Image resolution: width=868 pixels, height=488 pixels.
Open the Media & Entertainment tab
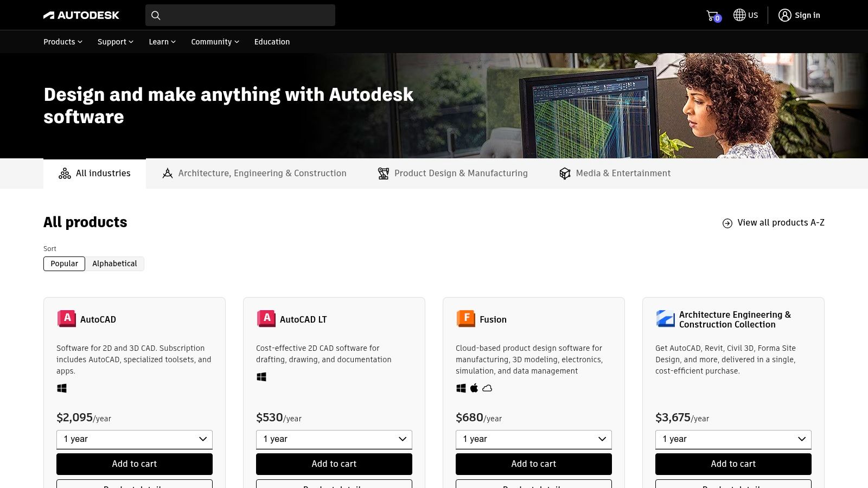(x=615, y=173)
